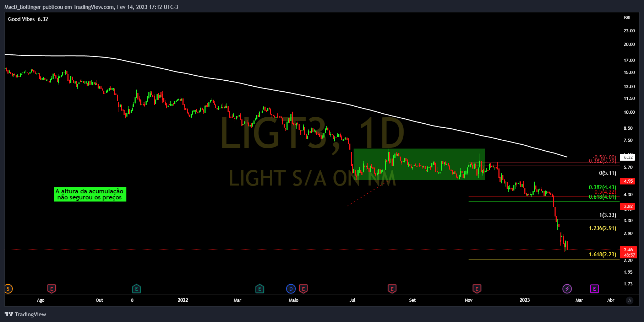
Task: Click the white 6.32 price label
Action: click(x=627, y=157)
